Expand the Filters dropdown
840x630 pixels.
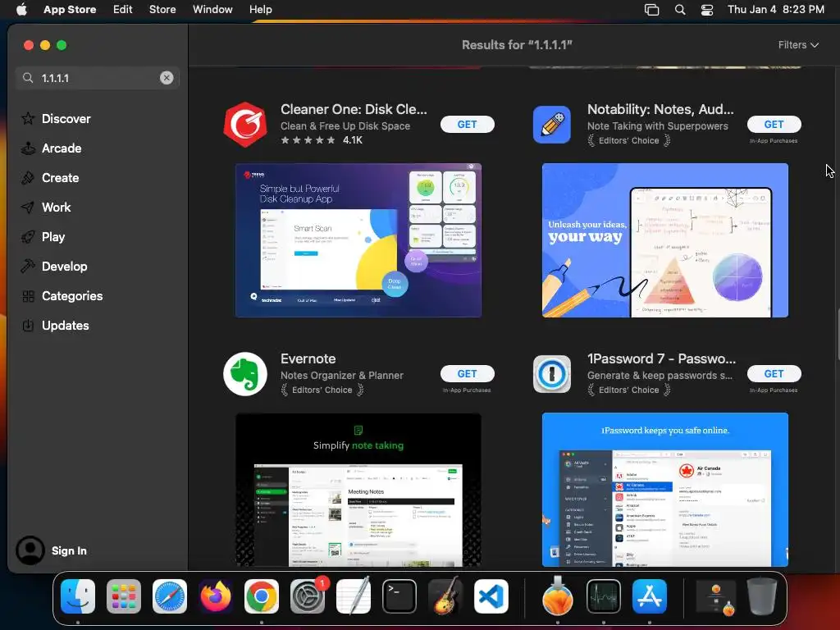(x=798, y=45)
